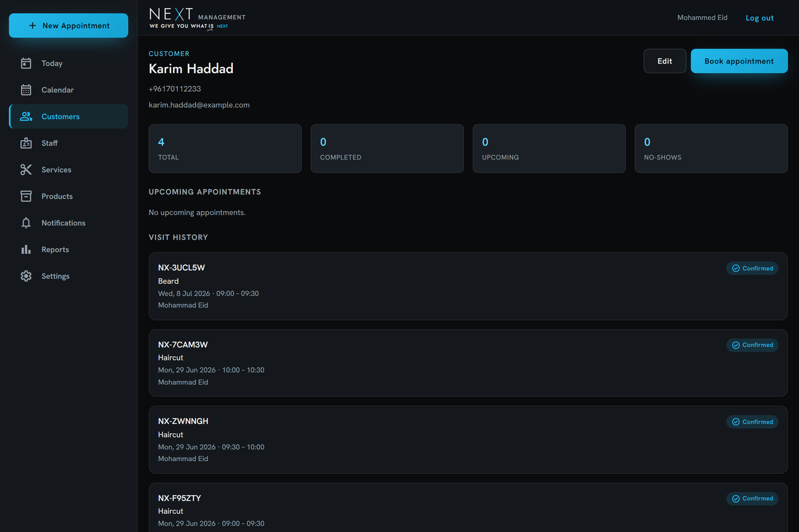Screen dimensions: 799x532
Task: Open the Completed stat card
Action: pyautogui.click(x=387, y=148)
